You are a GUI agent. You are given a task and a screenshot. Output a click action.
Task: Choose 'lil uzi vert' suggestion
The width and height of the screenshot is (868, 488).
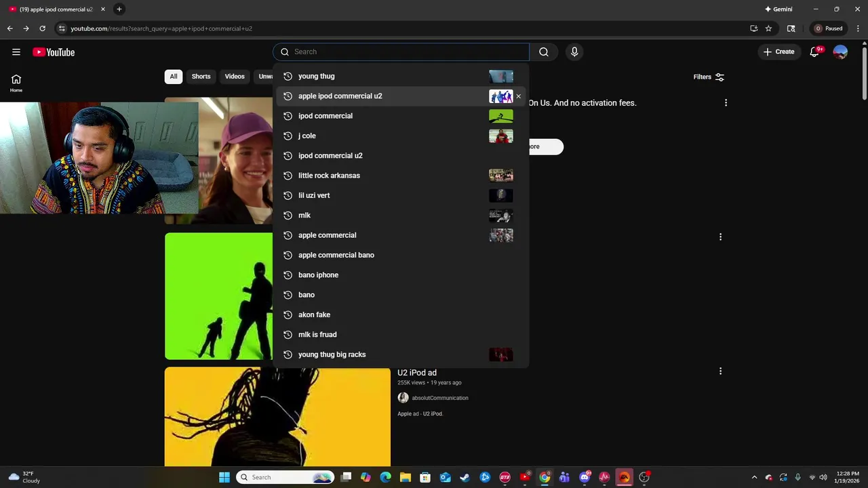pos(401,195)
